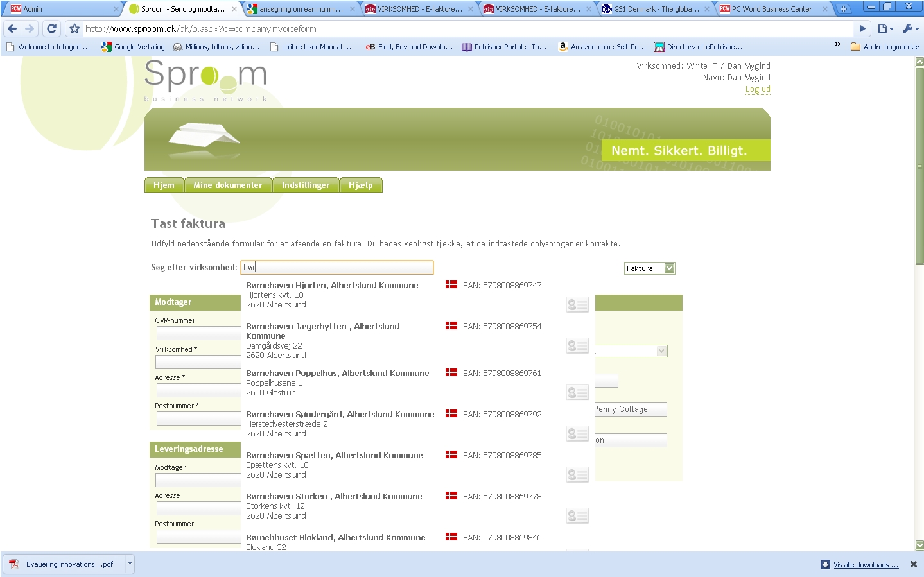Click contact card icon for Børnehaven Hjorten
This screenshot has width=924, height=577.
coord(577,305)
